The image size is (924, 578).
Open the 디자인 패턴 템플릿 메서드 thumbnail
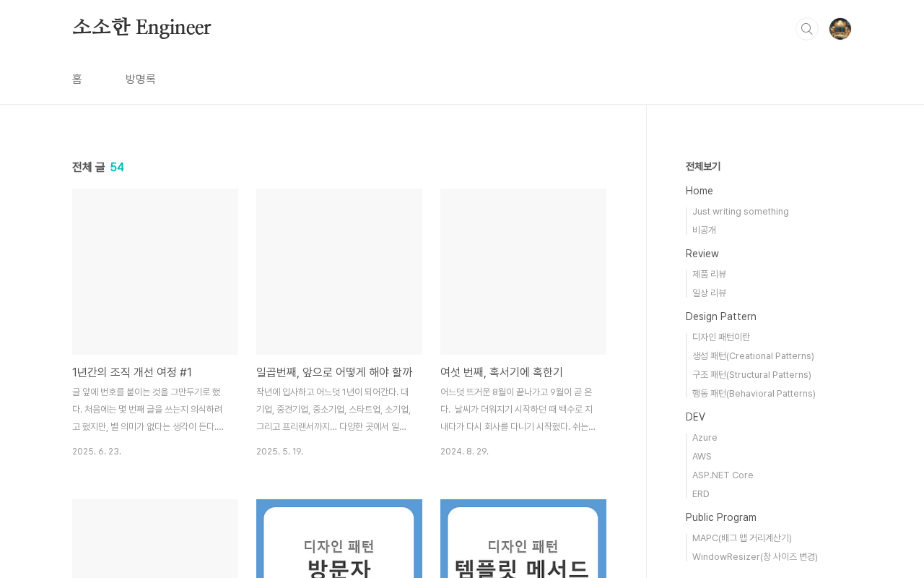pos(523,538)
